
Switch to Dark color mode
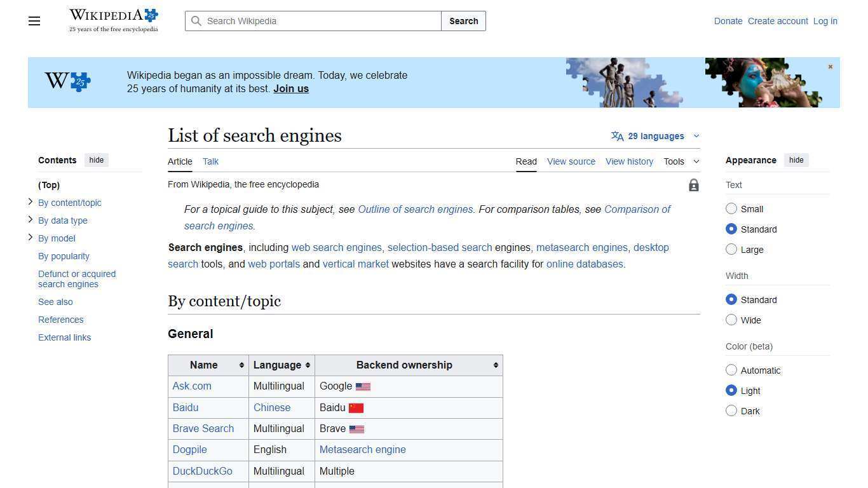[731, 410]
